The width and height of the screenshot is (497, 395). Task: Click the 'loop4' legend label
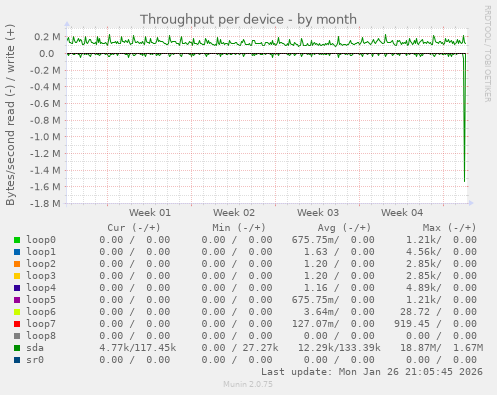[41, 288]
